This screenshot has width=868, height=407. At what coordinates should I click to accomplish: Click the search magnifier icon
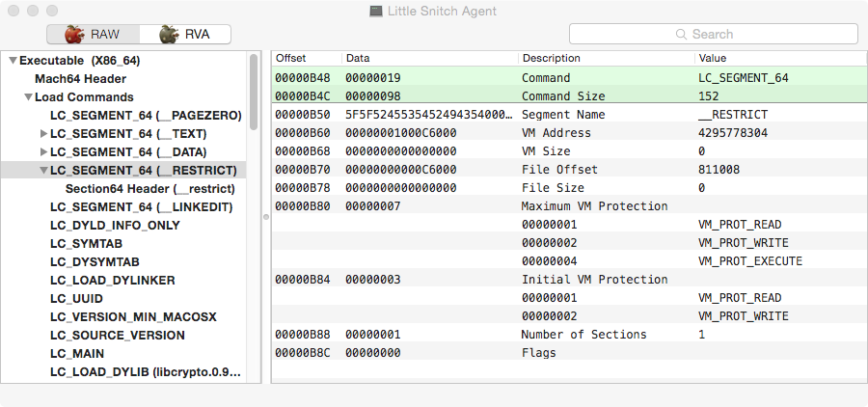(682, 35)
